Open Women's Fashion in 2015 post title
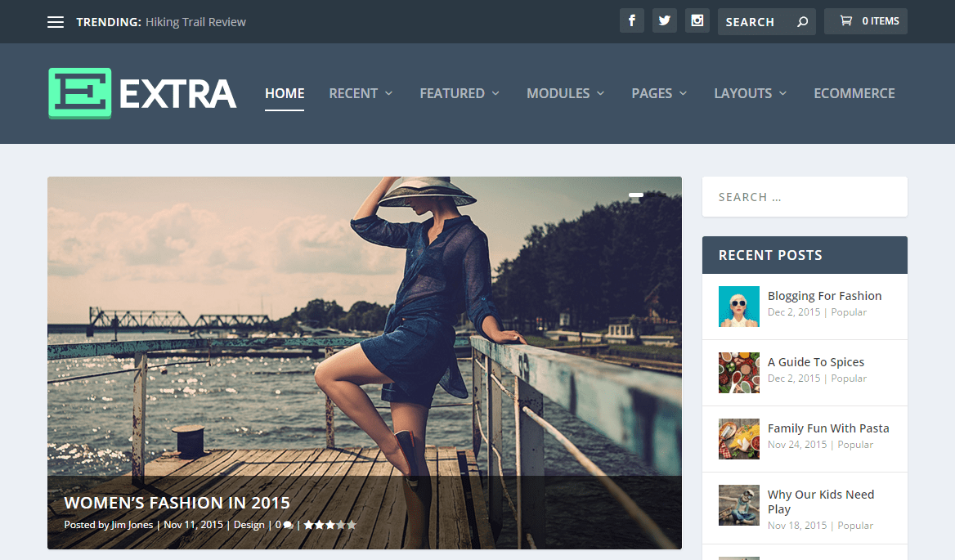This screenshot has height=560, width=955. (x=177, y=503)
